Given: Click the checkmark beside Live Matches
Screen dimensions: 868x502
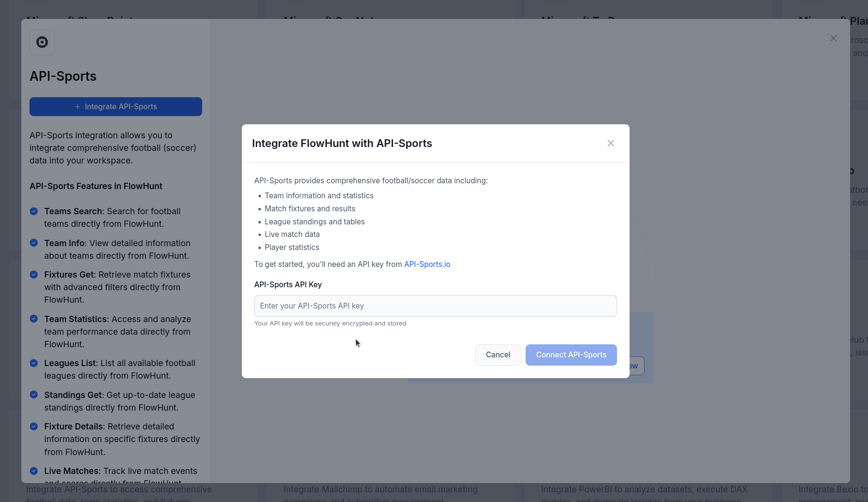Looking at the screenshot, I should point(34,471).
